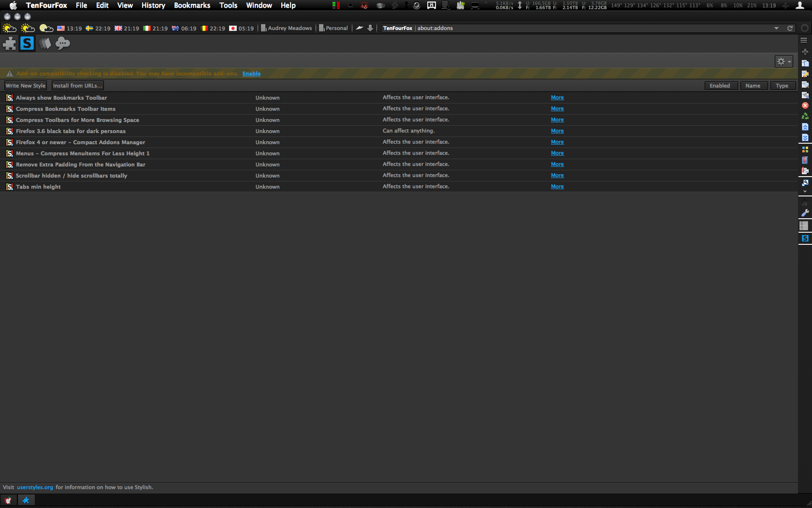The width and height of the screenshot is (812, 508).
Task: Open the speech-bubble category in Add-ons Manager
Action: pyautogui.click(x=63, y=44)
